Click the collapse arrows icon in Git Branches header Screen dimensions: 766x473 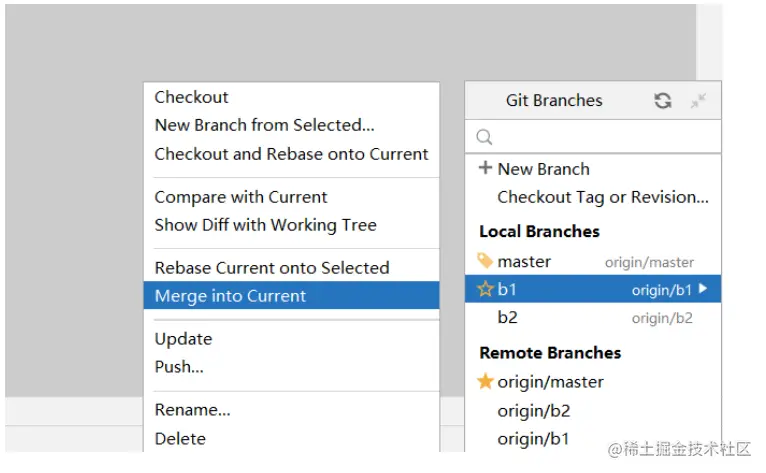(698, 100)
